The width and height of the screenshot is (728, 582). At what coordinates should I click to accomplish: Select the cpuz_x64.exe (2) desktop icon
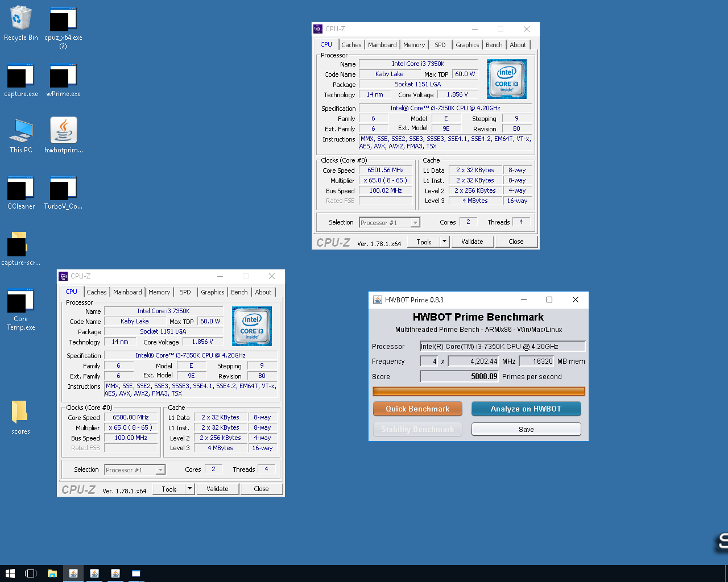point(63,28)
